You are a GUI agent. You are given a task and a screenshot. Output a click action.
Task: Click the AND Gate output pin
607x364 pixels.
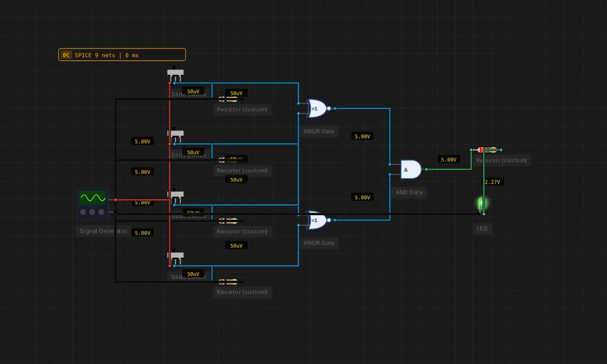tap(426, 169)
